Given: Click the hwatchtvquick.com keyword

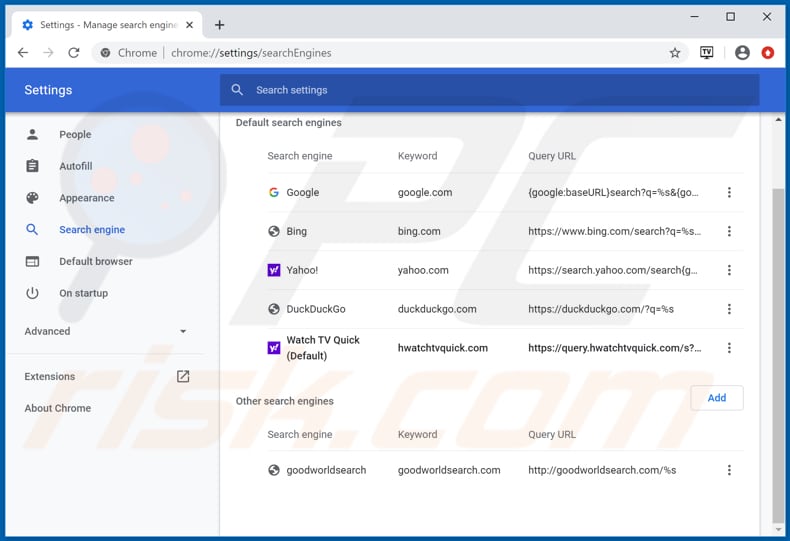Looking at the screenshot, I should point(442,348).
